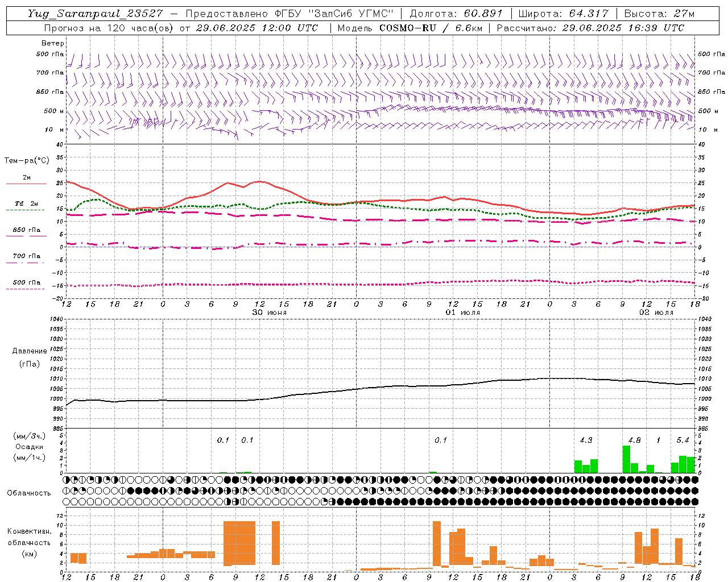Click the Широта: 64.317 value

coord(563,14)
